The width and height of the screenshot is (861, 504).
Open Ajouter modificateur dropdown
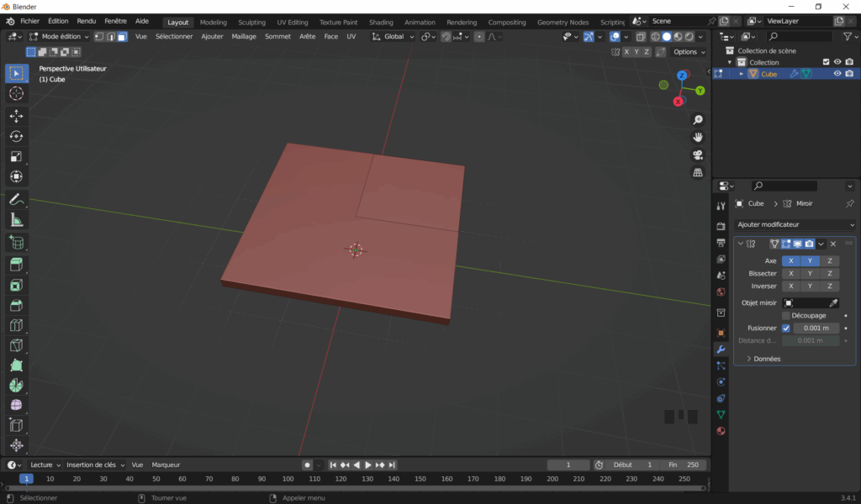coord(795,224)
